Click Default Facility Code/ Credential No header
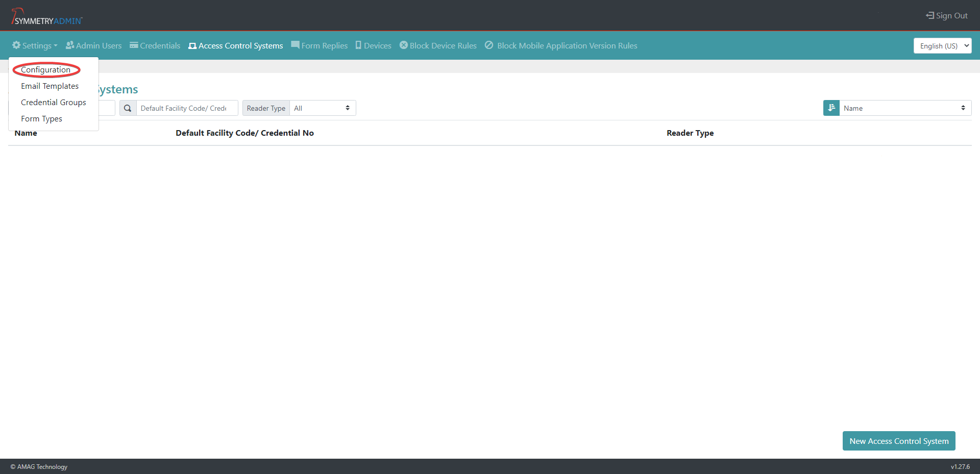The image size is (980, 474). click(x=245, y=133)
